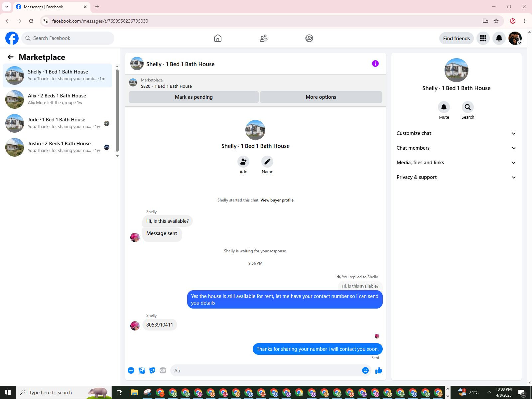Open the $820 - 1 Bed 1 Bath House listing

tap(166, 86)
